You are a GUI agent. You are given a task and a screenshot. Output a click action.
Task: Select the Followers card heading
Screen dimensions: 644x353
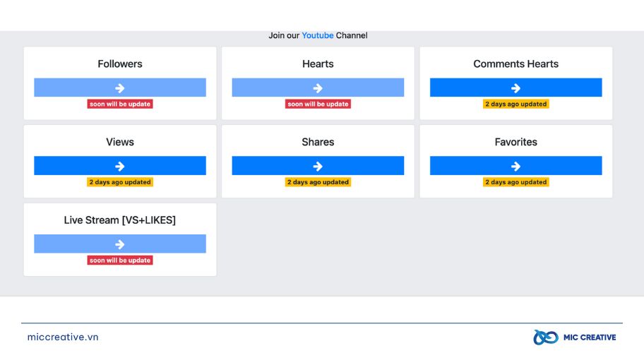[120, 64]
